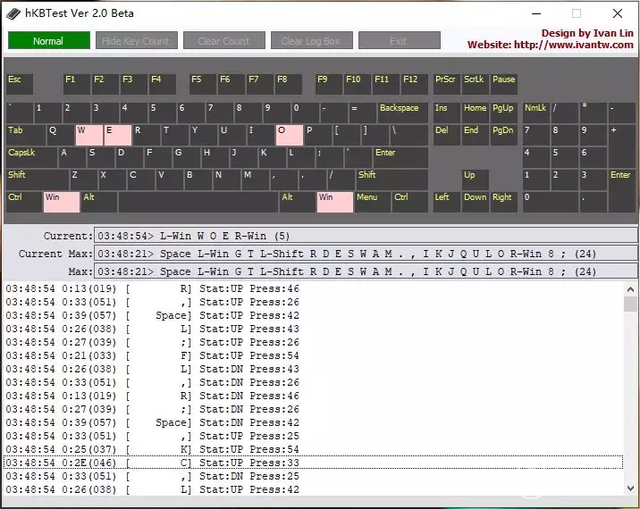
Task: Click the green Normal mode button
Action: [x=49, y=40]
